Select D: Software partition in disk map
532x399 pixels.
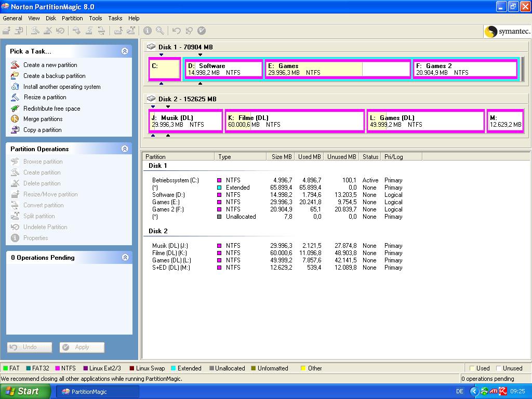point(224,69)
